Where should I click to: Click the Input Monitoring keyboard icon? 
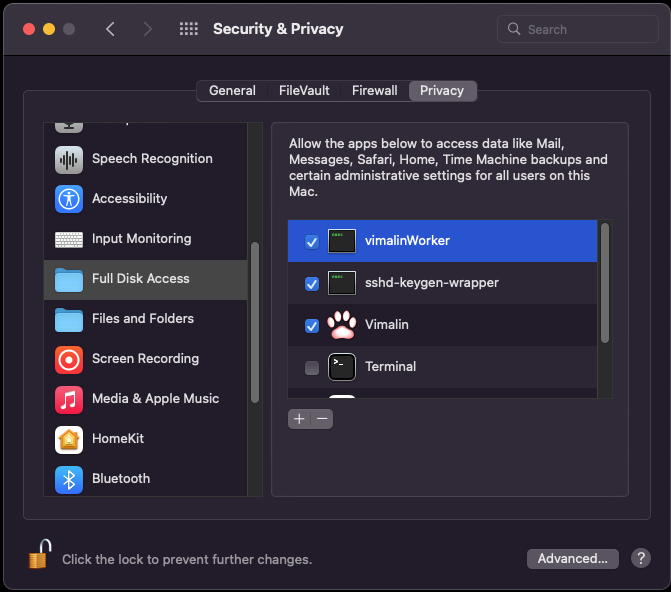point(69,239)
